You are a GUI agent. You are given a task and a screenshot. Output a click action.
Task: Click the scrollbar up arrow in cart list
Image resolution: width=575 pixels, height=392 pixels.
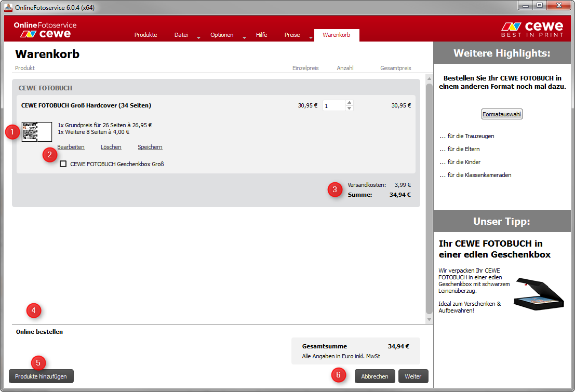click(x=429, y=79)
